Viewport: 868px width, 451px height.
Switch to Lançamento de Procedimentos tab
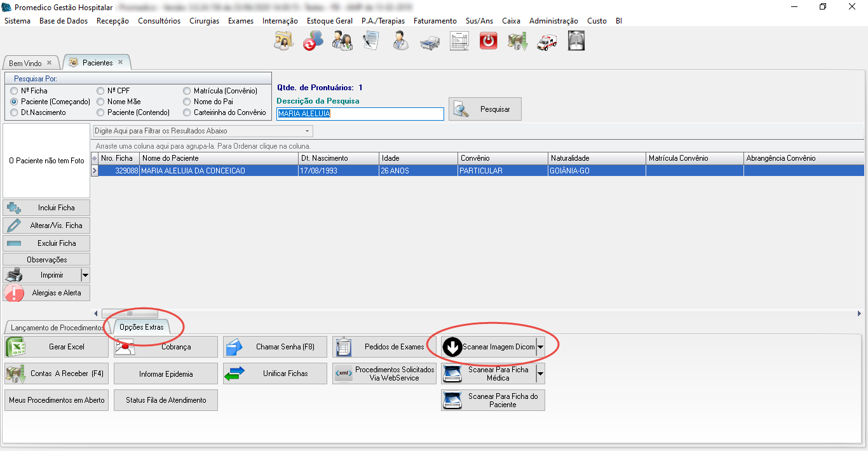[57, 328]
